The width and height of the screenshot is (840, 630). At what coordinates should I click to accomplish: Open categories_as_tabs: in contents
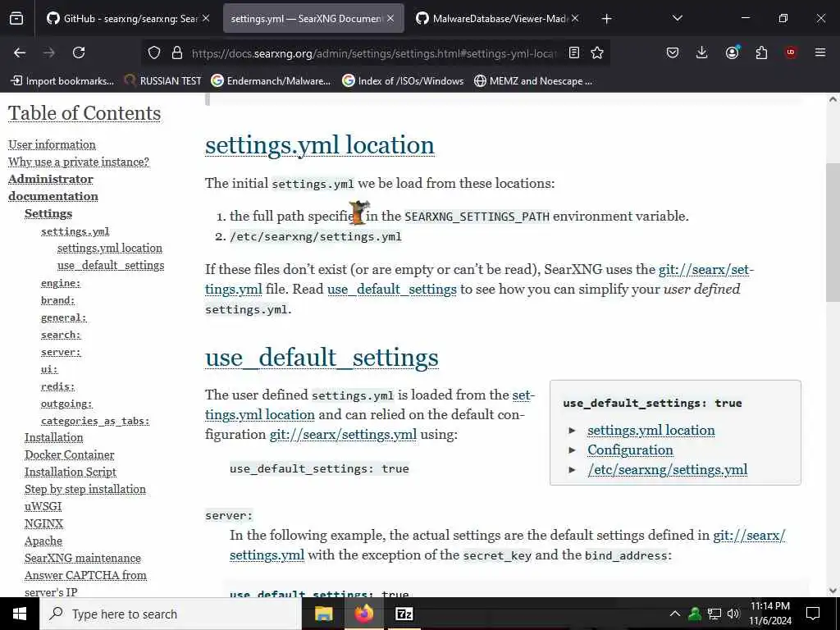tap(95, 421)
